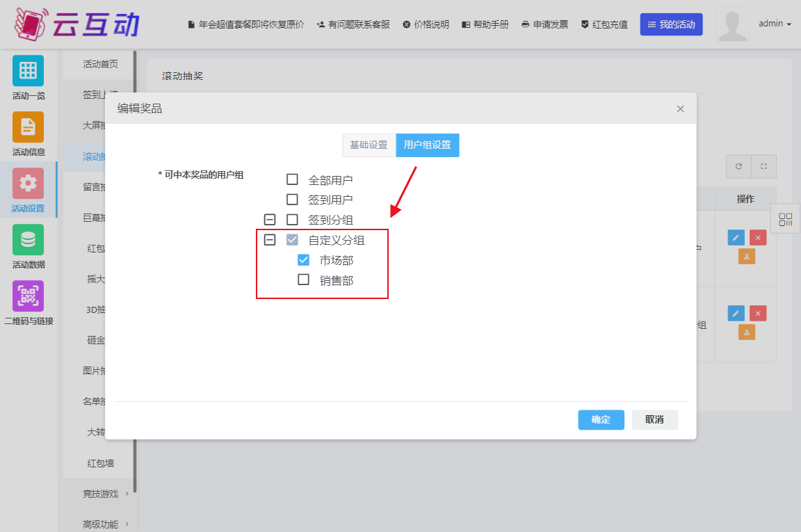Collapse the 签到分组 tree node
Image resolution: width=801 pixels, height=532 pixels.
[x=269, y=219]
